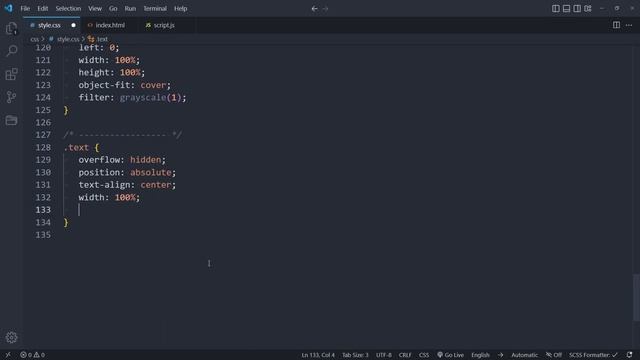Open the Run menu
The width and height of the screenshot is (640, 360).
point(130,9)
